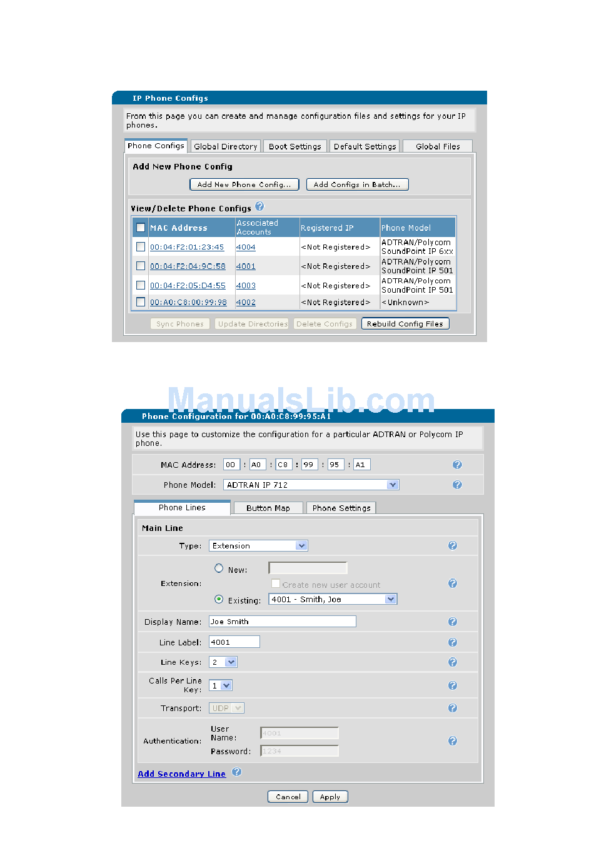594x868 pixels.
Task: Open associated account 4001 link
Action: coord(246,266)
